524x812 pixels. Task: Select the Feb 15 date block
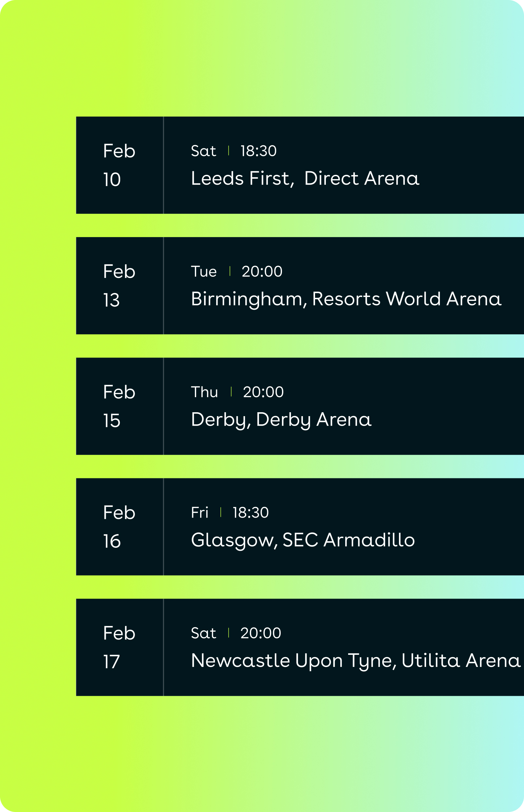tap(120, 406)
